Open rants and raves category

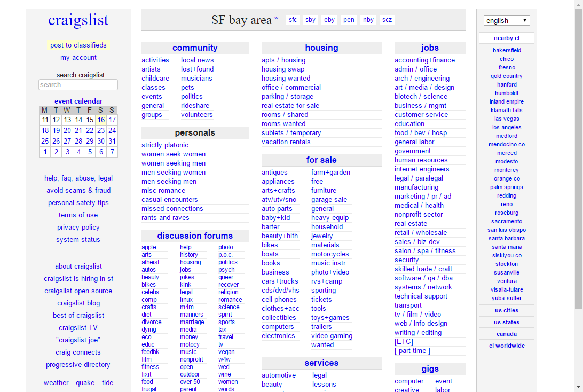(x=165, y=218)
